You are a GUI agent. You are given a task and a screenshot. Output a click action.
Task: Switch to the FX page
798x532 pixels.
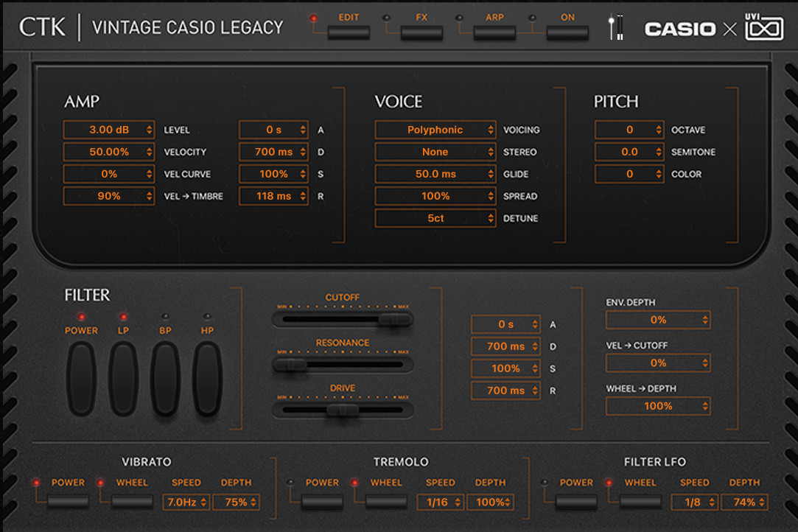tap(421, 32)
